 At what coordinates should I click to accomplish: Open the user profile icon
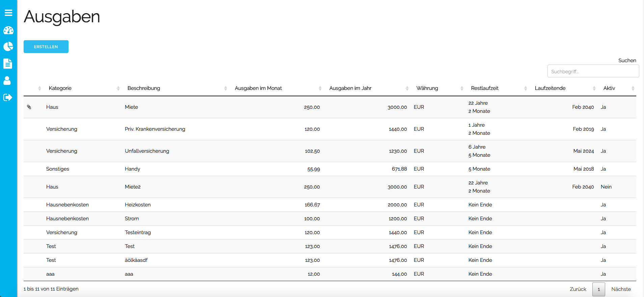point(7,80)
